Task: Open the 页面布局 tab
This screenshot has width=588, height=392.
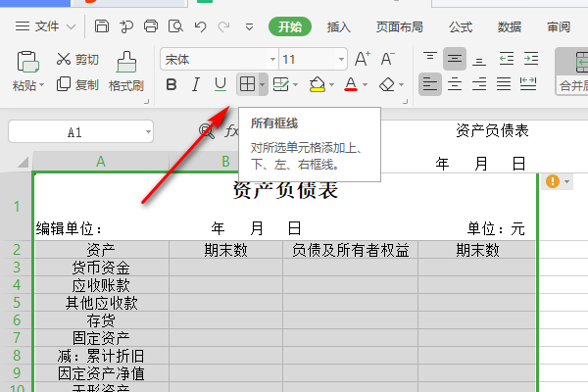Action: [398, 26]
